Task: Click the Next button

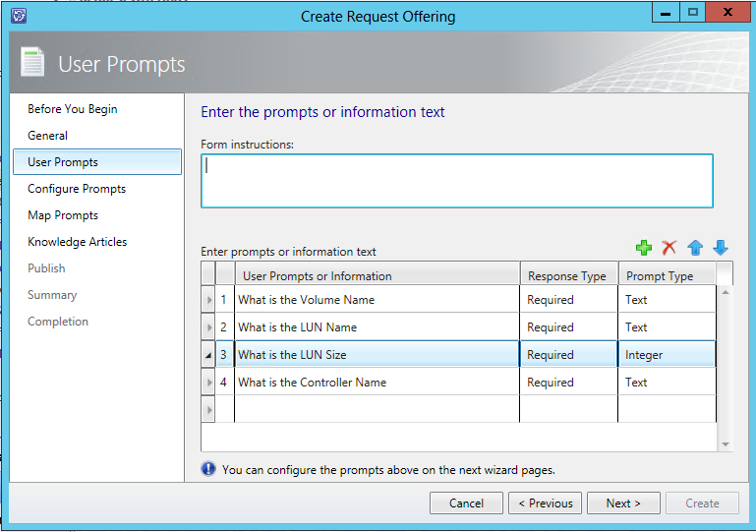Action: click(623, 503)
